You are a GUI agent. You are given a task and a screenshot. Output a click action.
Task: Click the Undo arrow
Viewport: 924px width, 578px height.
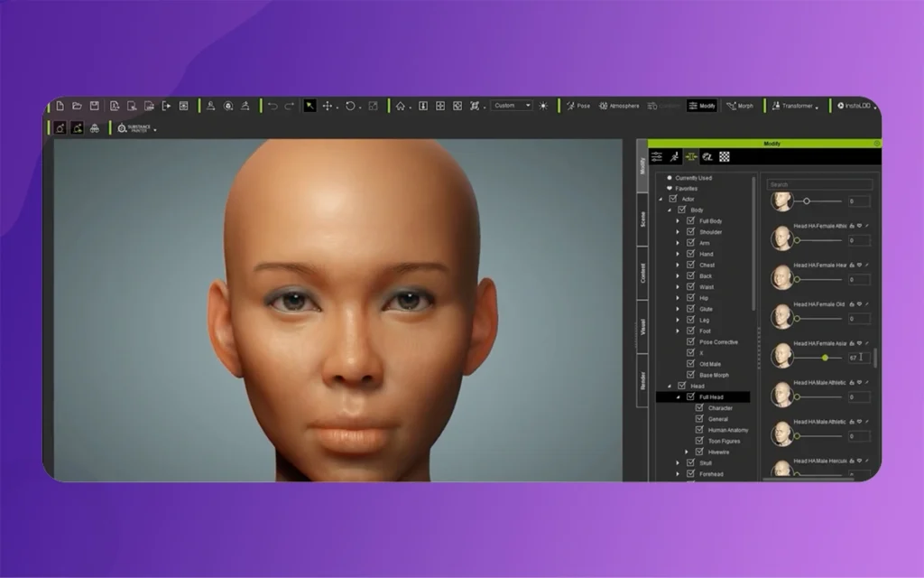(x=273, y=106)
